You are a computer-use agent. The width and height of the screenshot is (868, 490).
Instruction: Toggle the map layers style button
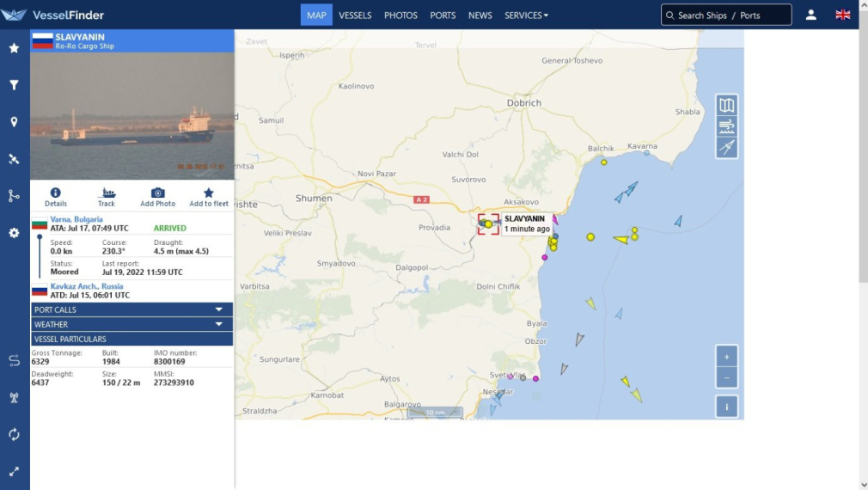[726, 105]
